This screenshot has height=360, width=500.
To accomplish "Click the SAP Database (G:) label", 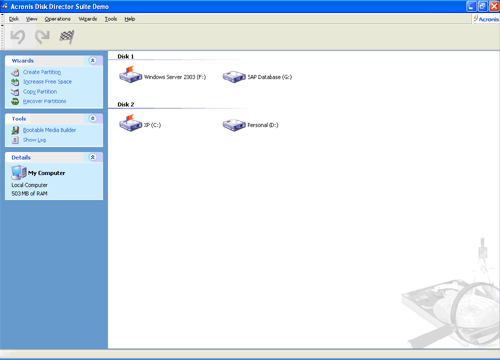I will click(270, 77).
